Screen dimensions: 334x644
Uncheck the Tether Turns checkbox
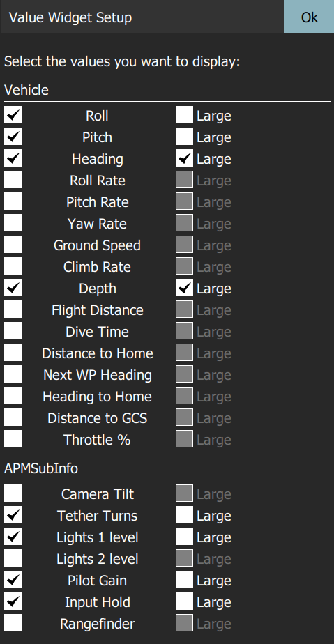click(13, 516)
